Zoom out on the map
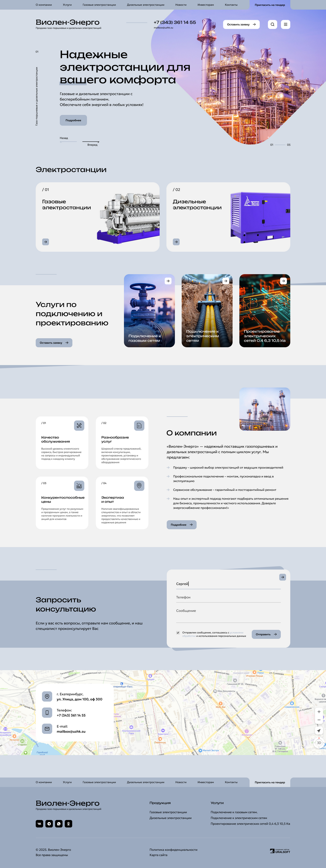This screenshot has height=868, width=326. pos(319,720)
